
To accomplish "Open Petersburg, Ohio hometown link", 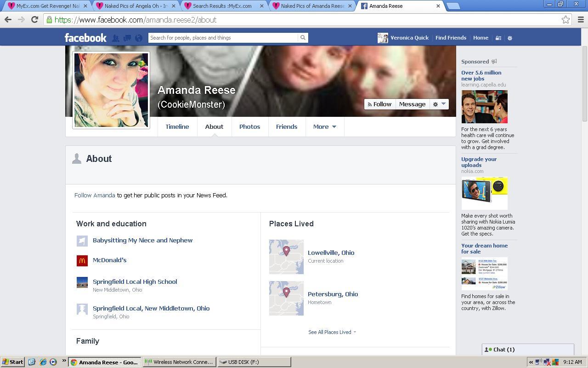I will (x=333, y=294).
